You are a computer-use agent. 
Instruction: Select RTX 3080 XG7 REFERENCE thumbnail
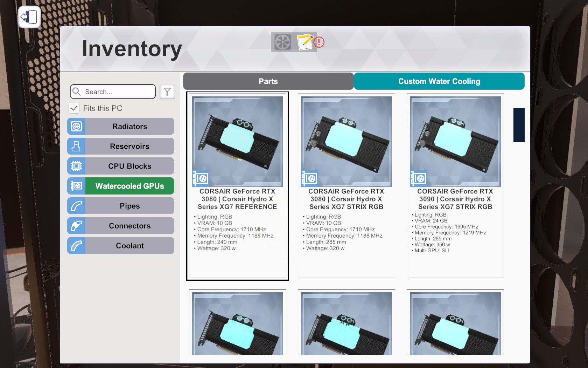click(238, 142)
